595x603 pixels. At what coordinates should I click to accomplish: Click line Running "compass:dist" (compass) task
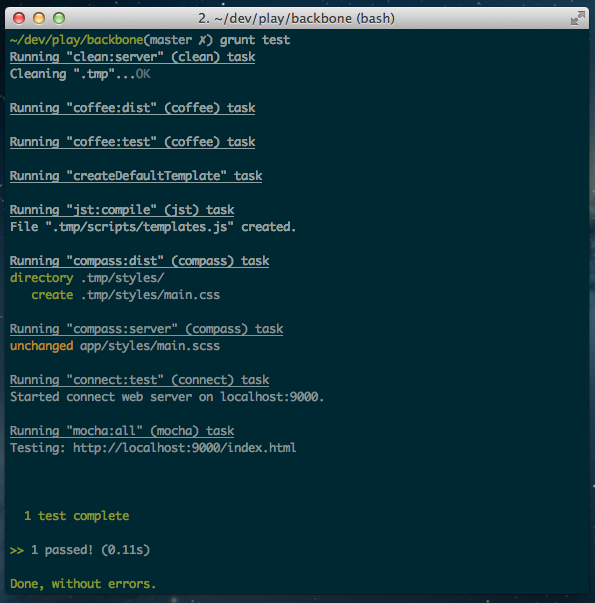point(139,261)
